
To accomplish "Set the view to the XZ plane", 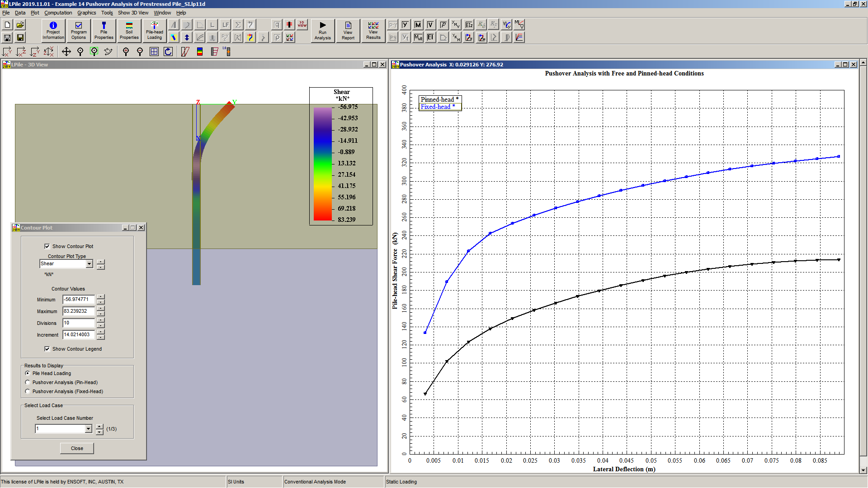I will pyautogui.click(x=21, y=52).
